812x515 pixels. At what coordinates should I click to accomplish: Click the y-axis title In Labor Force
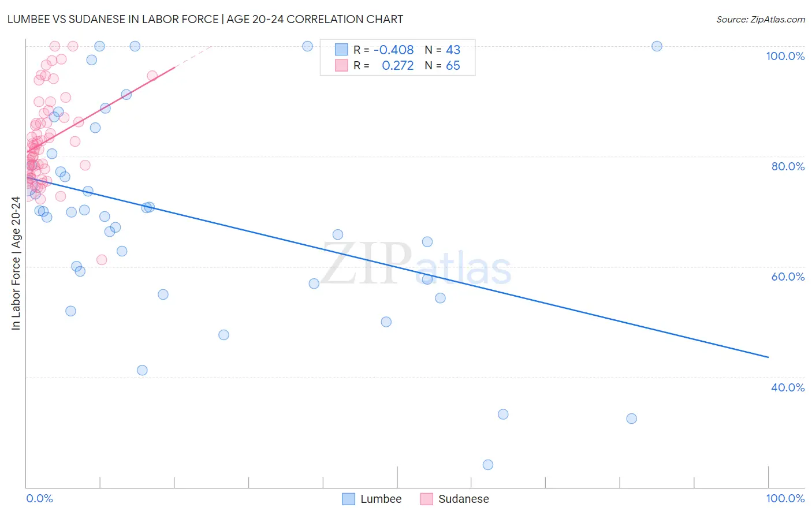(x=16, y=263)
